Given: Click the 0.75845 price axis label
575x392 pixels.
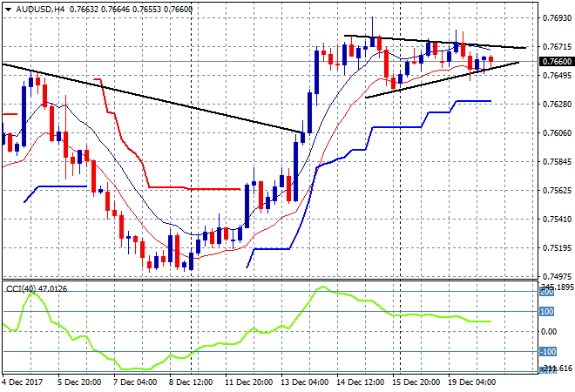Looking at the screenshot, I should pos(557,162).
